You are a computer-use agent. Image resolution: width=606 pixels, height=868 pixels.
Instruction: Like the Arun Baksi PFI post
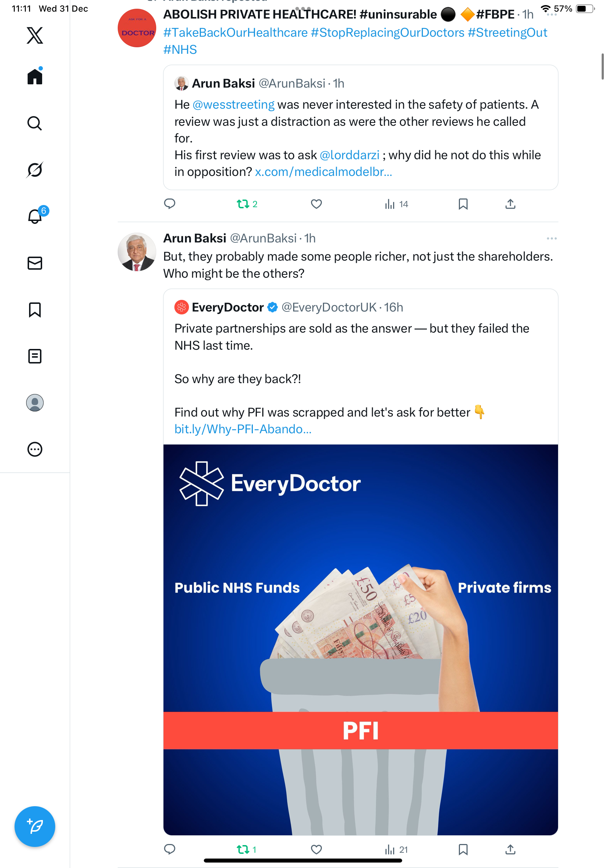coord(316,850)
